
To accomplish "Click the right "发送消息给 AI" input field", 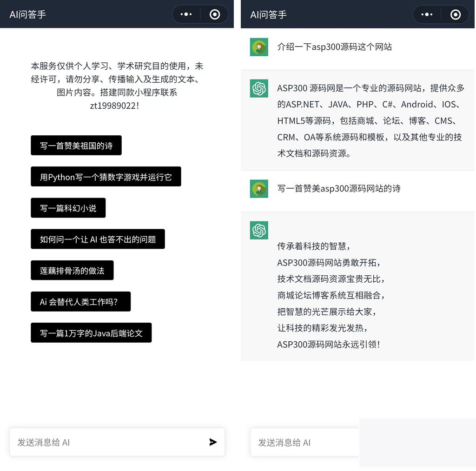I will tap(302, 442).
